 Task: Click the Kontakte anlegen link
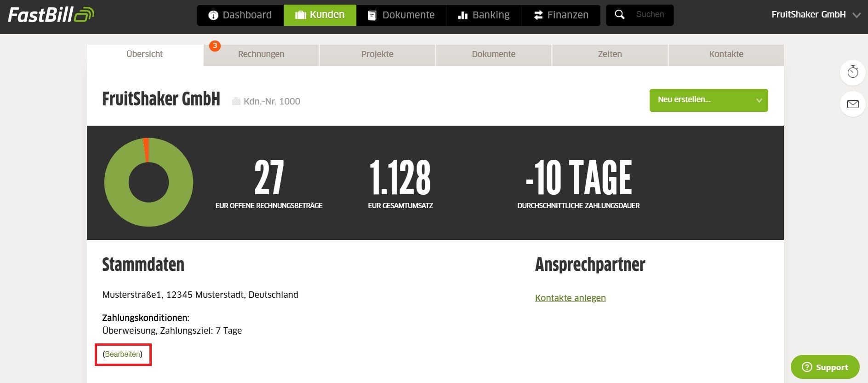[571, 298]
